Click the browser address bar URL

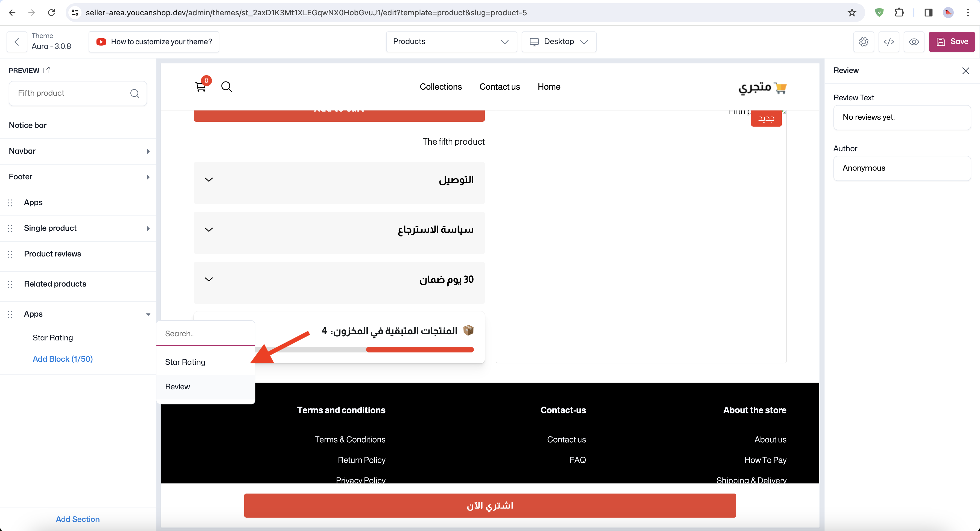pyautogui.click(x=306, y=13)
